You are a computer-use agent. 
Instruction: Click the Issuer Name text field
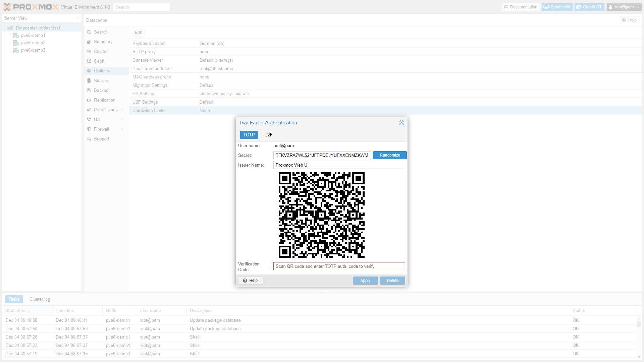(339, 165)
